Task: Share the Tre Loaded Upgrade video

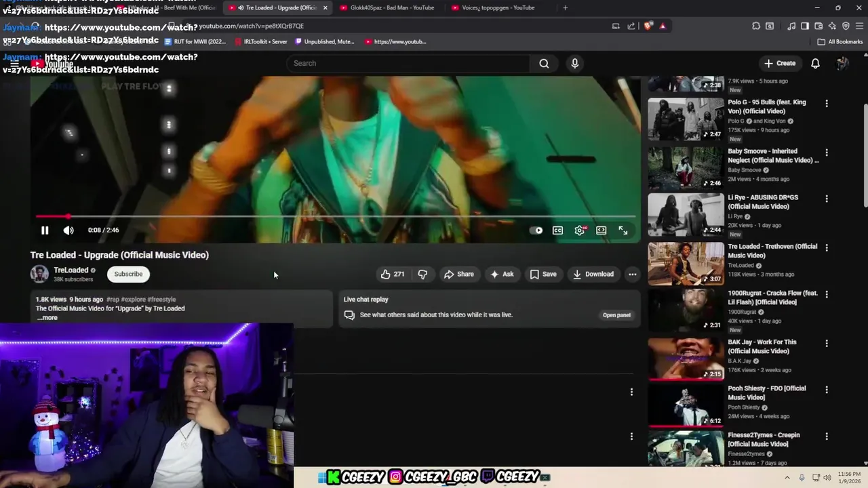Action: 458,274
